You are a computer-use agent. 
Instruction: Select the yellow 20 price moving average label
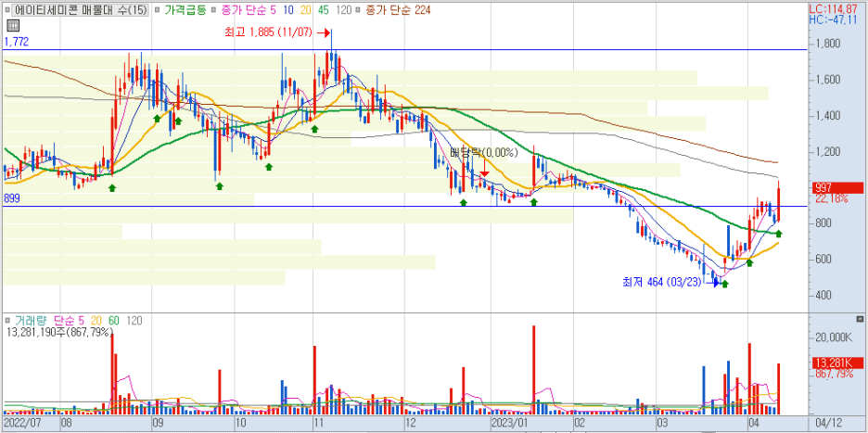(306, 10)
